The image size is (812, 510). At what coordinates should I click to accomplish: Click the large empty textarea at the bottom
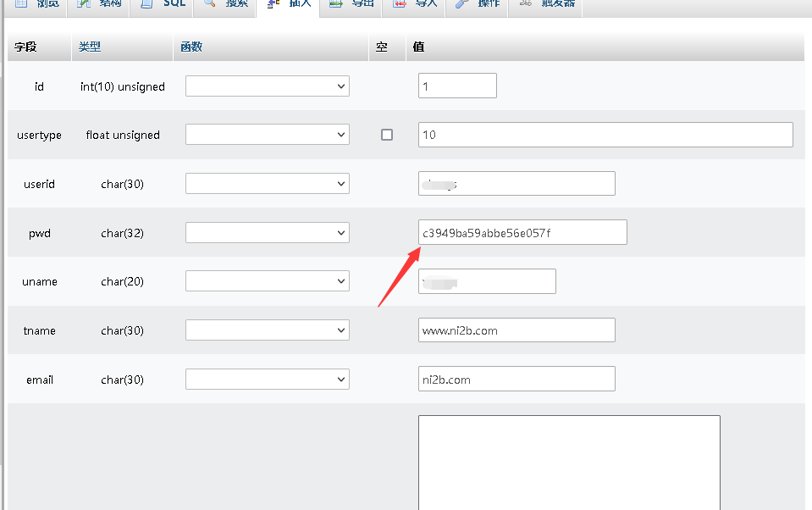point(568,462)
